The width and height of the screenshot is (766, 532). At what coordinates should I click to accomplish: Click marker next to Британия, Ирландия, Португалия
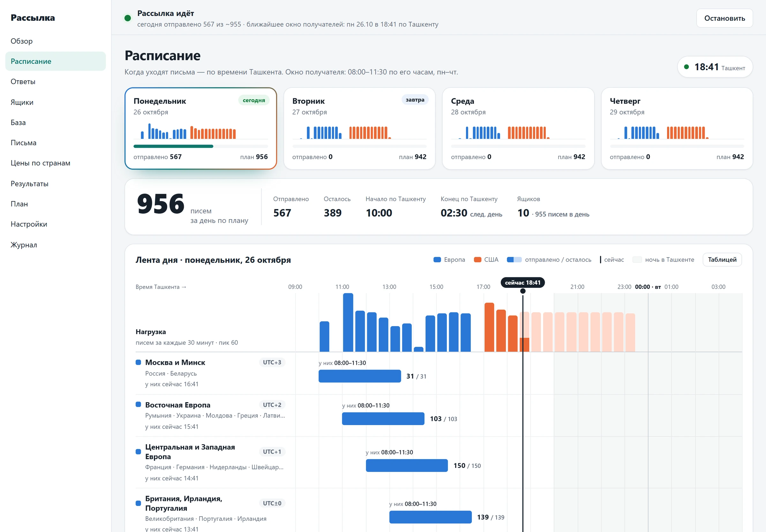(x=138, y=504)
